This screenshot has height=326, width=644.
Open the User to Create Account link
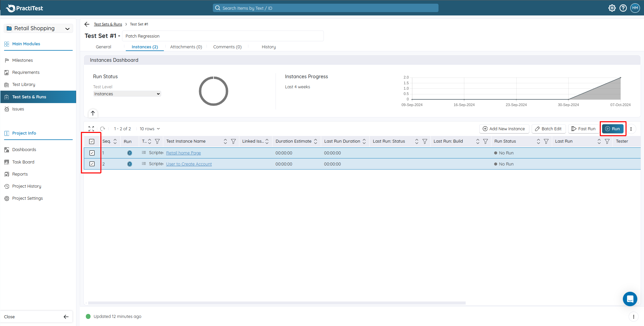pyautogui.click(x=189, y=164)
